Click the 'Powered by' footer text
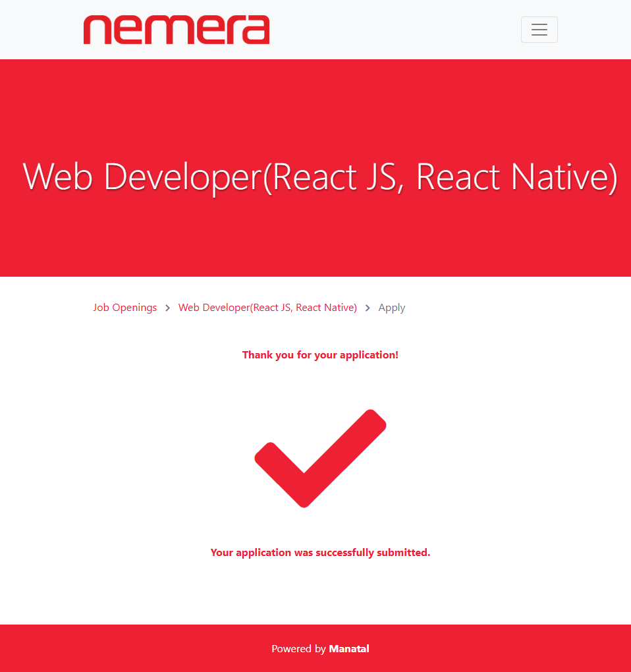Viewport: 631px width, 672px height. [298, 649]
